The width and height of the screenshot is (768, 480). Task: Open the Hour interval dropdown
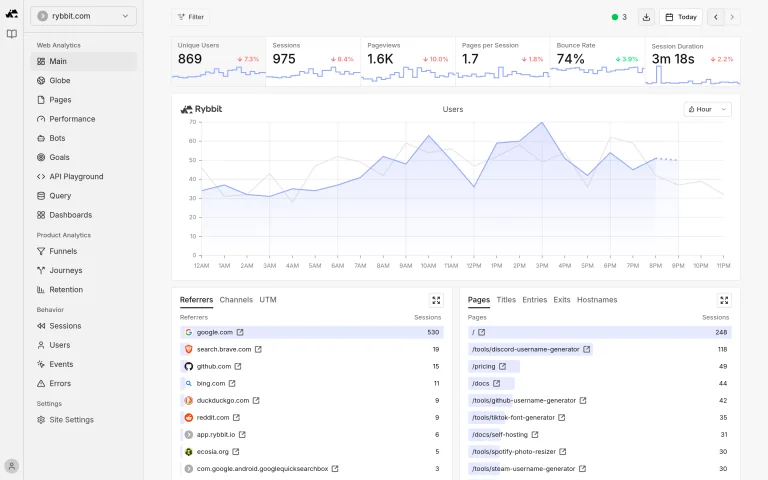click(707, 109)
